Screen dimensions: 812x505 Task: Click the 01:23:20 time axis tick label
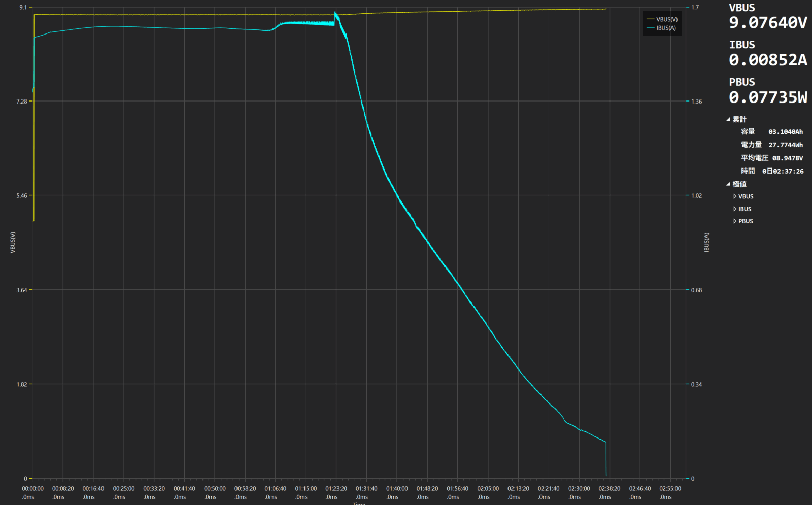pos(336,489)
